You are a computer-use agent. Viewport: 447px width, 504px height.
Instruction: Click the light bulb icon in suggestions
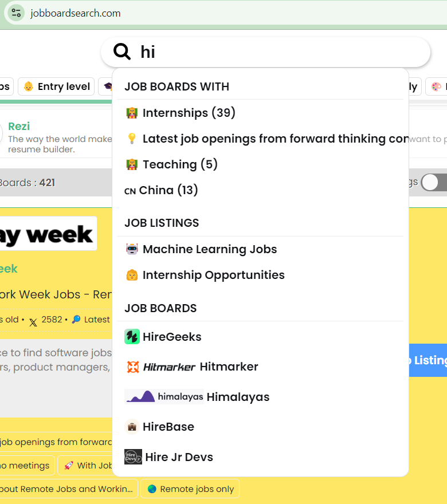[x=132, y=139]
